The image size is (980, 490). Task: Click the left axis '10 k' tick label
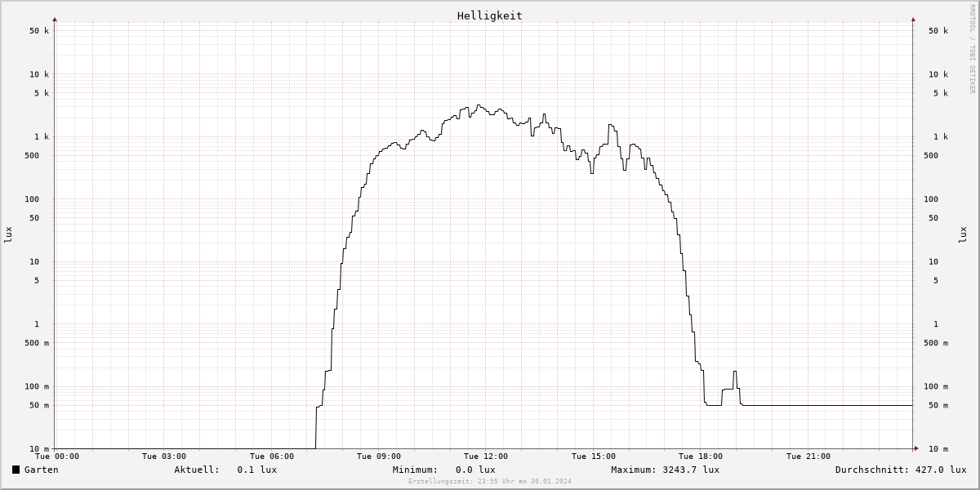tap(38, 74)
